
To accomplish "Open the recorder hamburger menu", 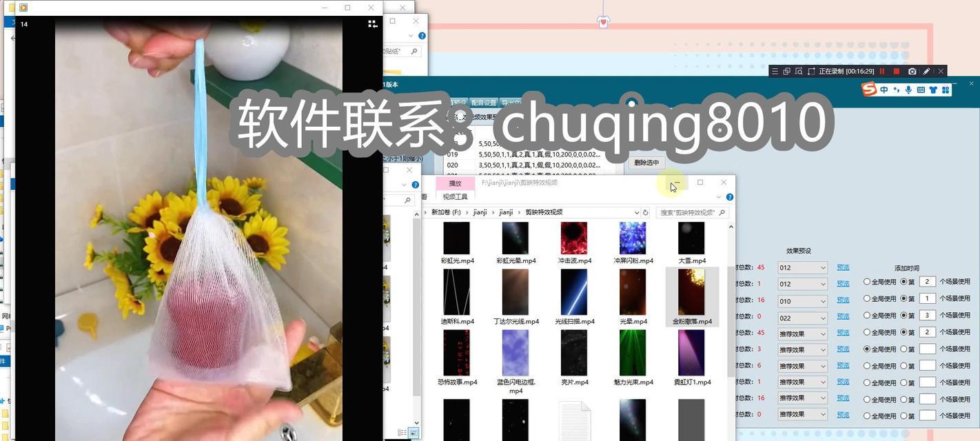I will click(775, 71).
